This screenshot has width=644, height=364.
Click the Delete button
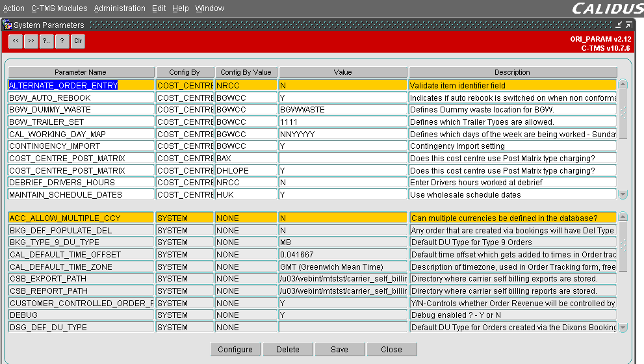pos(288,349)
